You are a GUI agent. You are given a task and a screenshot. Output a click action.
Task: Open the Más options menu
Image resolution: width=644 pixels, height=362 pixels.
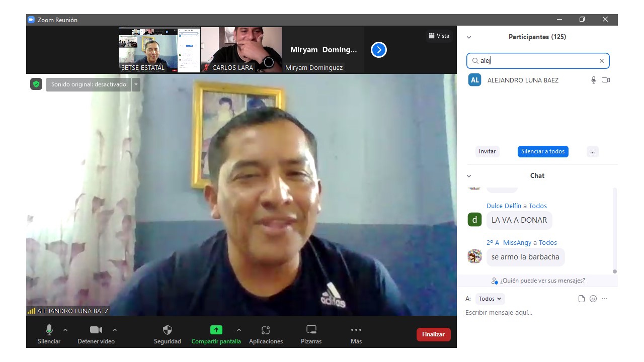[356, 334]
